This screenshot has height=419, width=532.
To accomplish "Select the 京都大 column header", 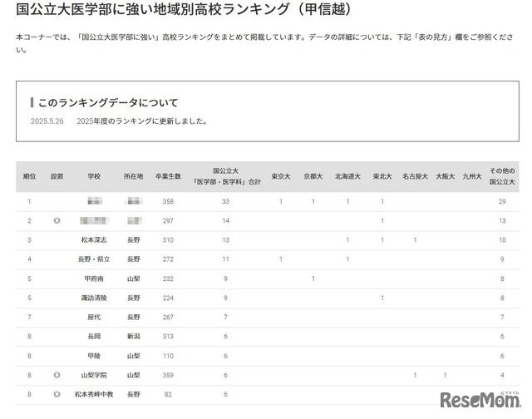I will [x=313, y=176].
